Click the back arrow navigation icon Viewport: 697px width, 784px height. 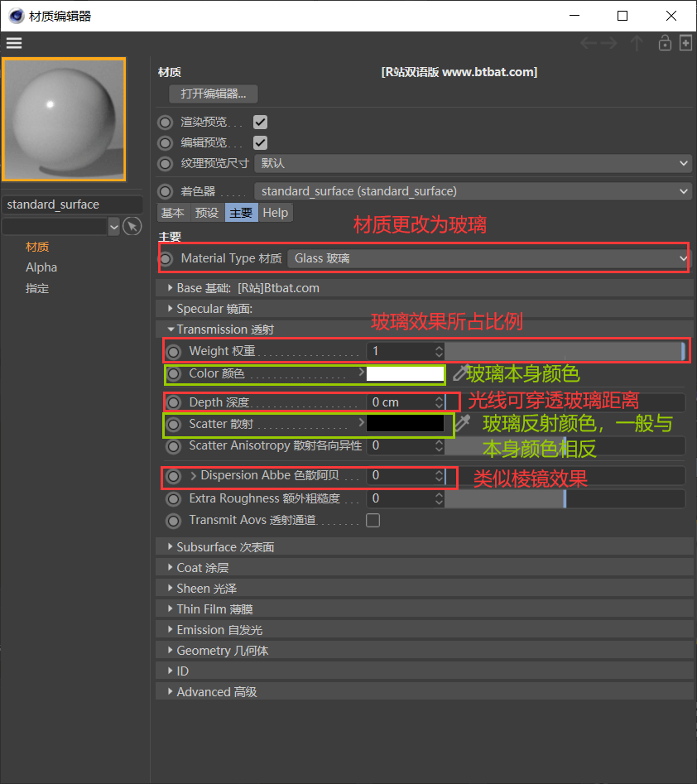pos(589,44)
